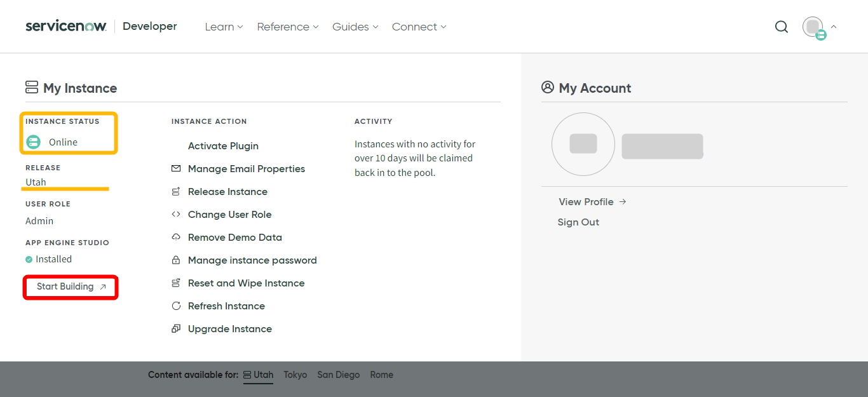Open the Reference dropdown
868x397 pixels.
point(287,27)
